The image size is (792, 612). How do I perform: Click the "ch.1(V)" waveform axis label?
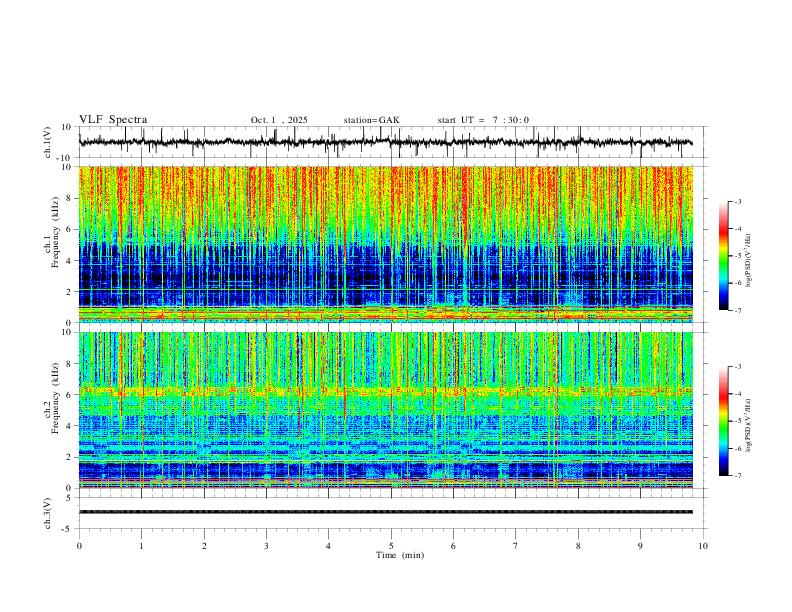tap(48, 142)
